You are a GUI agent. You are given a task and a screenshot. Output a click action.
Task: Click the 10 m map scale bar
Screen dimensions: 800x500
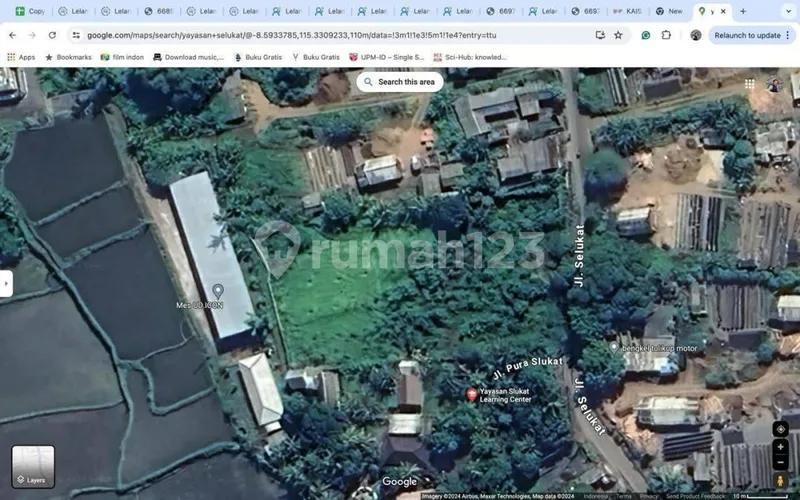[760, 496]
